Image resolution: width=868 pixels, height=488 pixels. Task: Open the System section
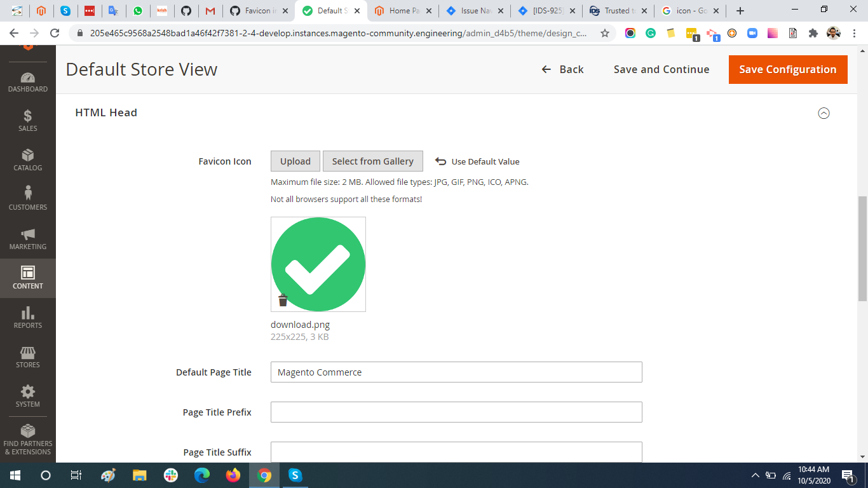(x=27, y=397)
